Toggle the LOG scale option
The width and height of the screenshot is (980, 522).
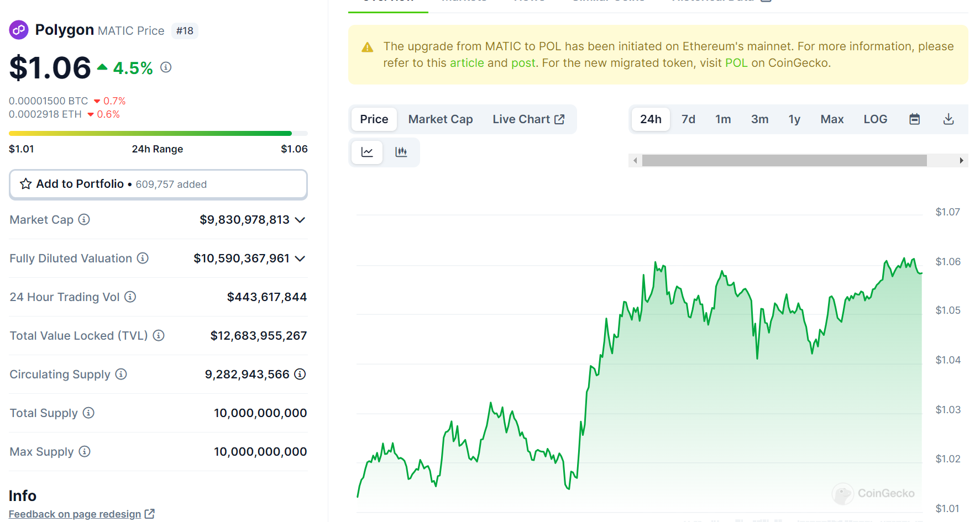[875, 119]
